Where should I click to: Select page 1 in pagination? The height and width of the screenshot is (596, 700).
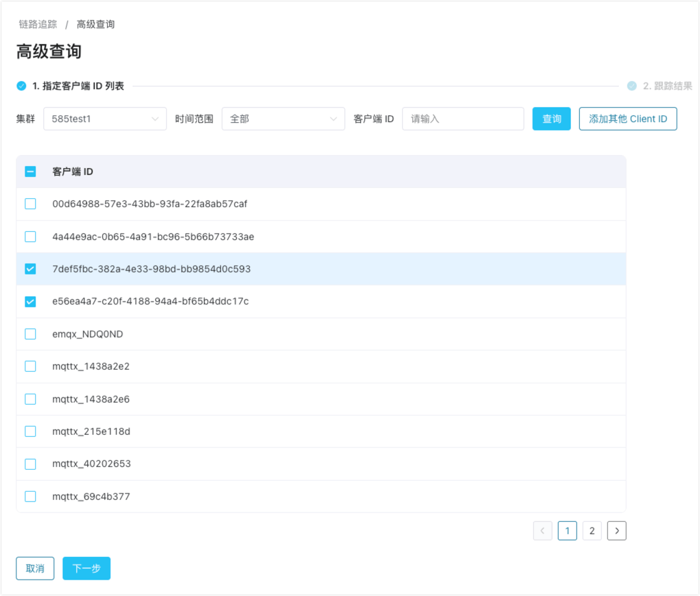567,530
